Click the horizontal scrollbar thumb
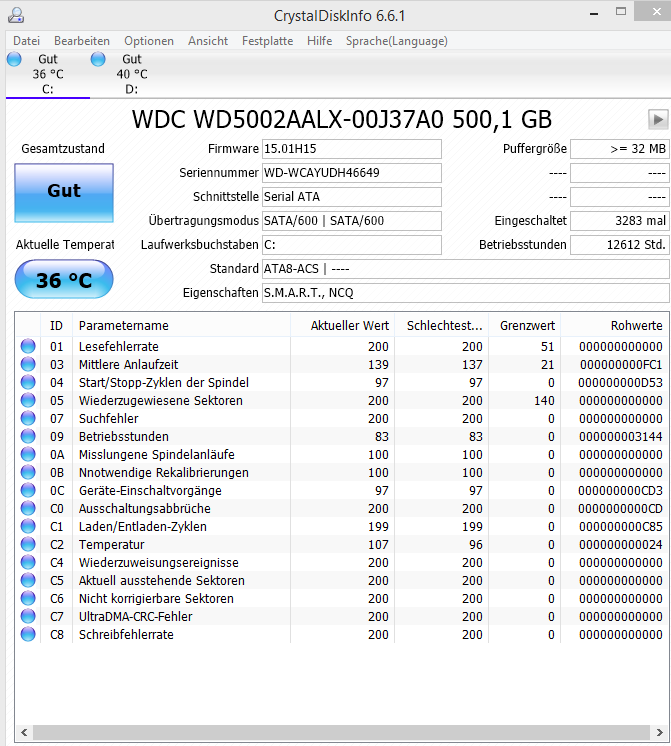Image resolution: width=671 pixels, height=746 pixels. (x=341, y=732)
